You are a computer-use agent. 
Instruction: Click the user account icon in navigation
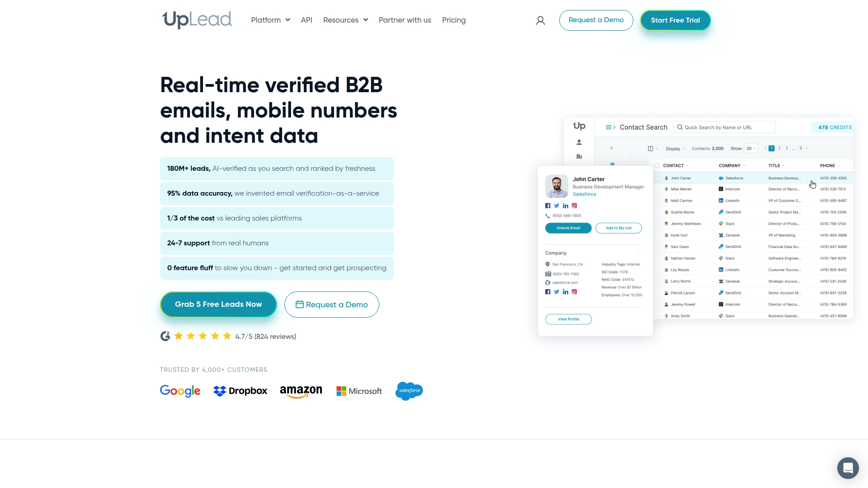[x=540, y=20]
